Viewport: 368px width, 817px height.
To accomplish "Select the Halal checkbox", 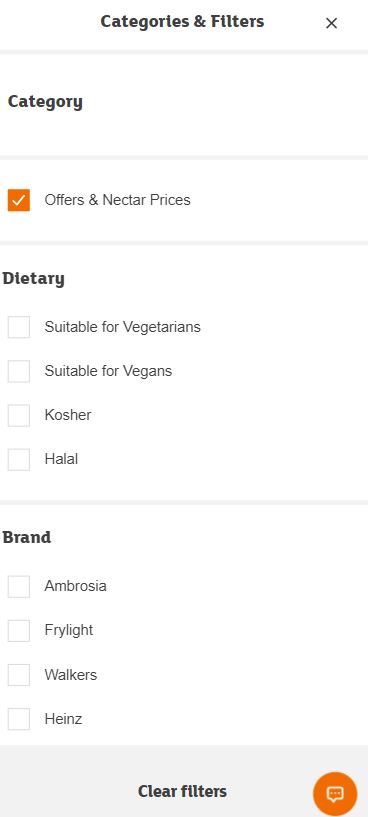I will coord(19,460).
